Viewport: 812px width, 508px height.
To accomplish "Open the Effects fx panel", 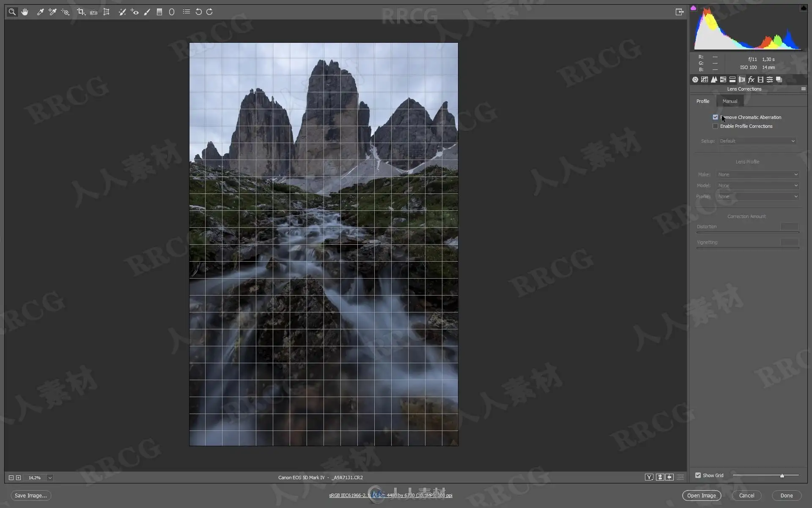I will (x=751, y=80).
